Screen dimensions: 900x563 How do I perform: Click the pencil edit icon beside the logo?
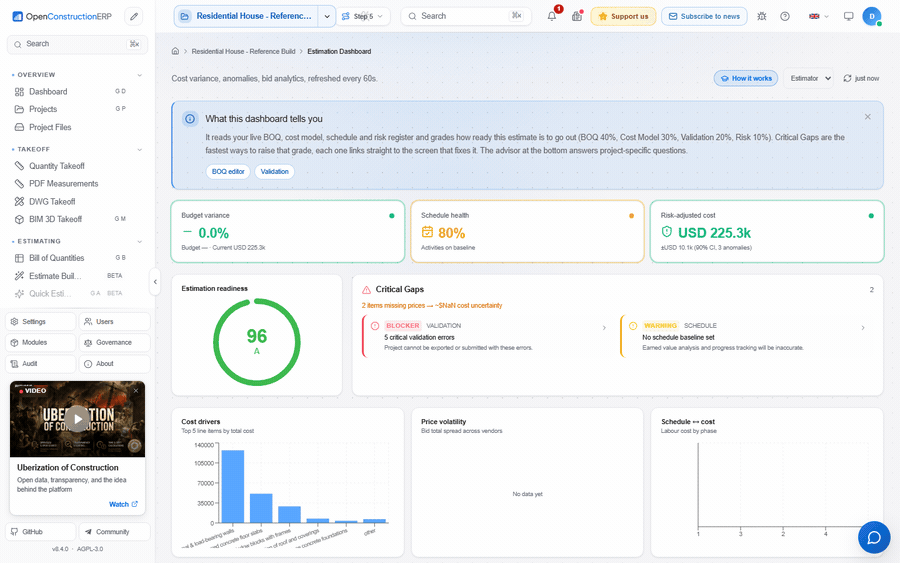(134, 17)
